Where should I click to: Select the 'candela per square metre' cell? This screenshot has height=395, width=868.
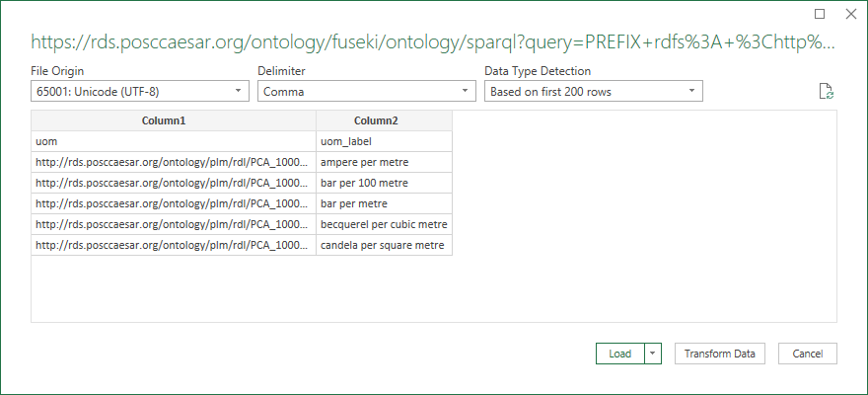tap(384, 246)
